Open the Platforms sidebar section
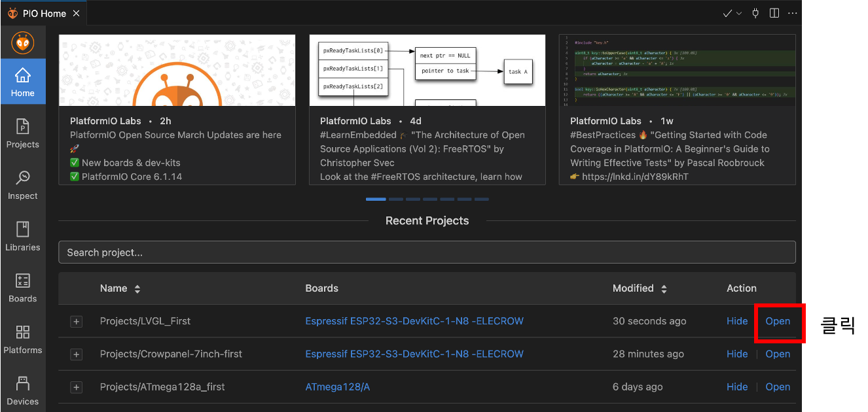868x412 pixels. point(23,339)
